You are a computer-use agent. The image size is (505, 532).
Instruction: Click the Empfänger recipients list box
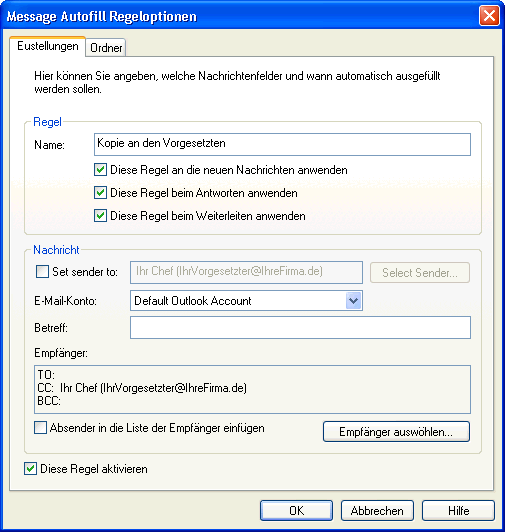coord(252,390)
